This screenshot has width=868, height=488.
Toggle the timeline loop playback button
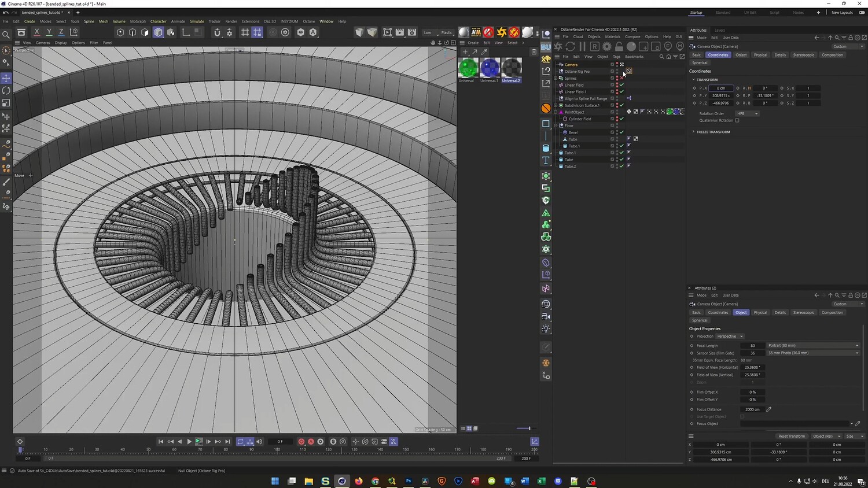point(240,442)
